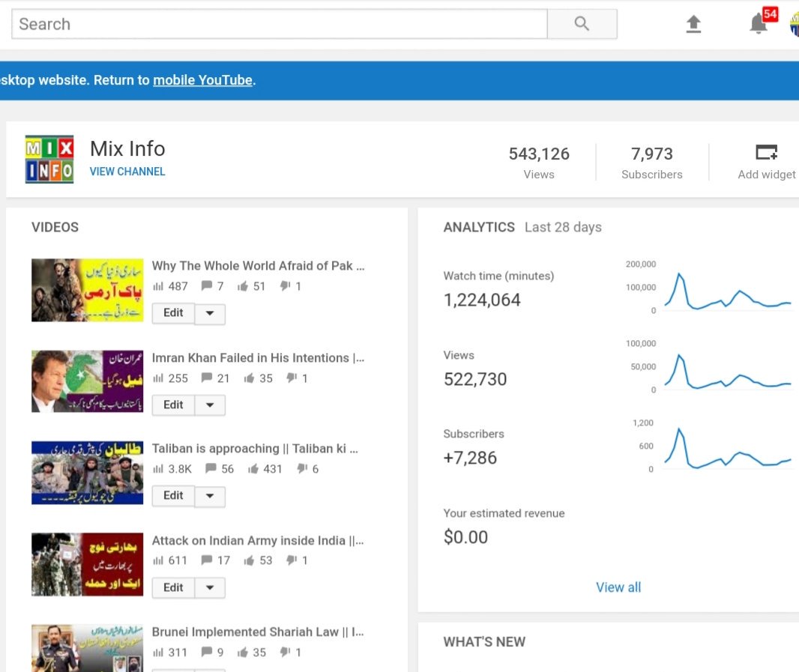Click views icon for Brunei Shariah Law video
This screenshot has width=799, height=672.
pos(158,652)
